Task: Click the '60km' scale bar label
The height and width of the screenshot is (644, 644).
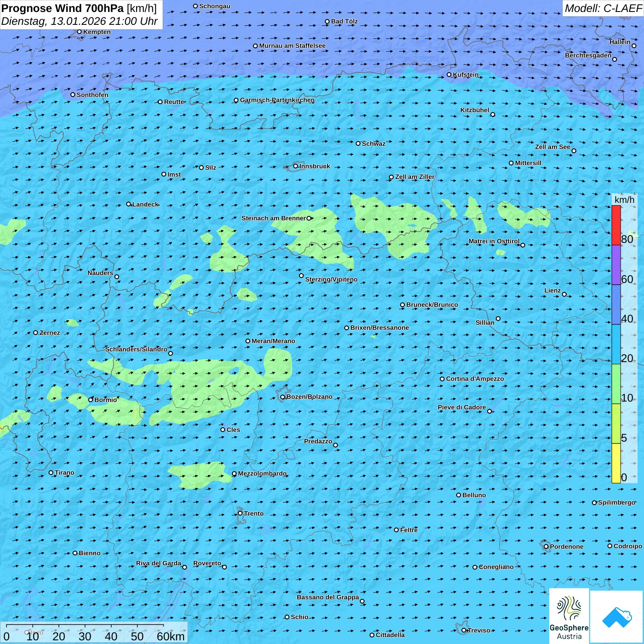Action: pos(171,636)
